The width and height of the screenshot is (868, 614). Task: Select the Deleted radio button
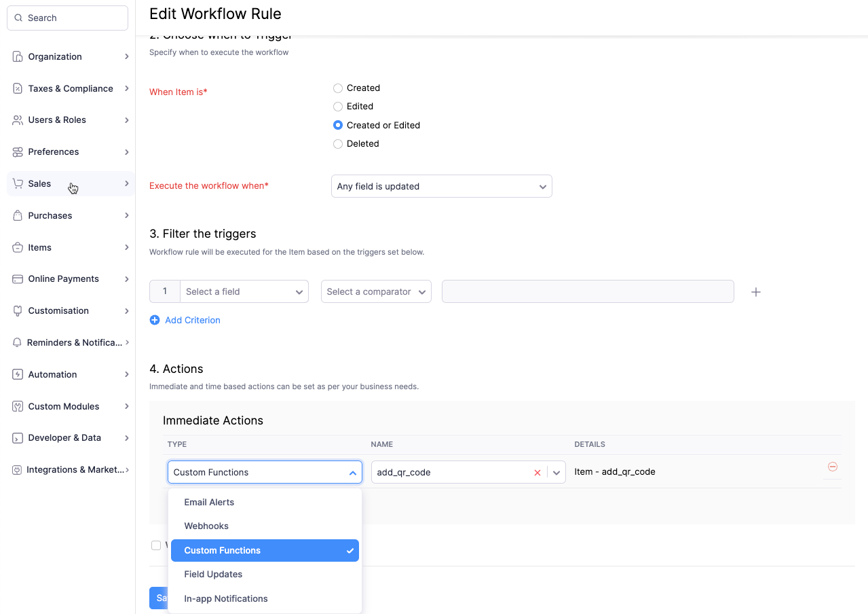click(x=338, y=144)
